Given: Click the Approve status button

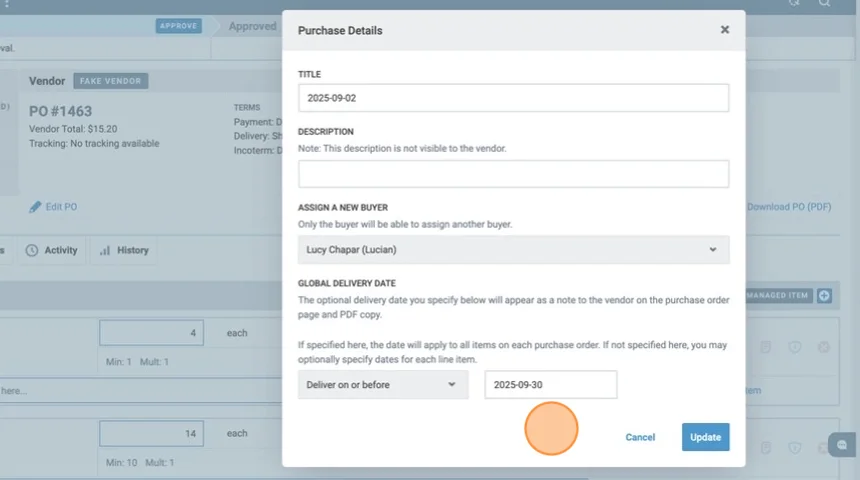Looking at the screenshot, I should [178, 26].
